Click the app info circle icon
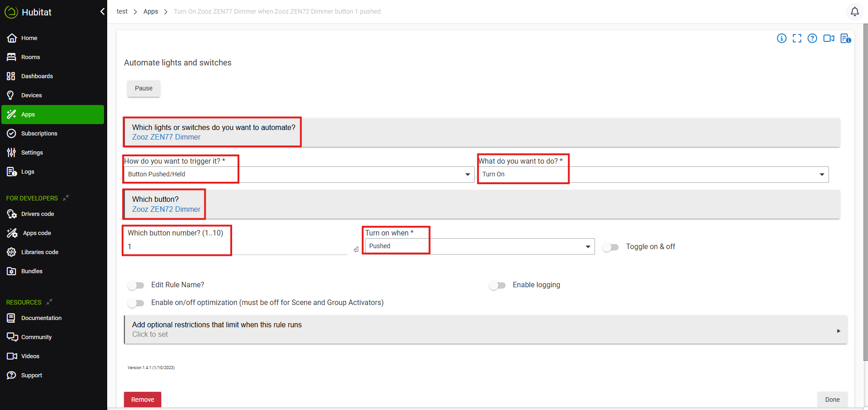This screenshot has height=410, width=868. (x=781, y=39)
